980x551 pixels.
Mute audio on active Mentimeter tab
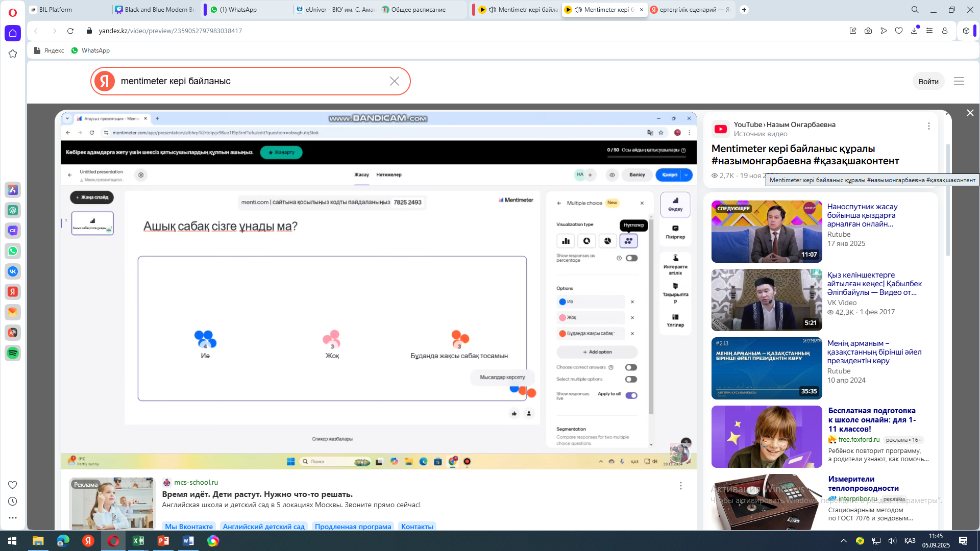[578, 10]
